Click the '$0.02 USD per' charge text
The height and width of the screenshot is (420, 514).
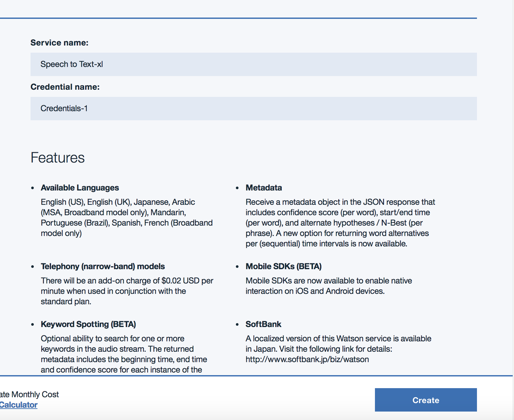click(x=187, y=281)
